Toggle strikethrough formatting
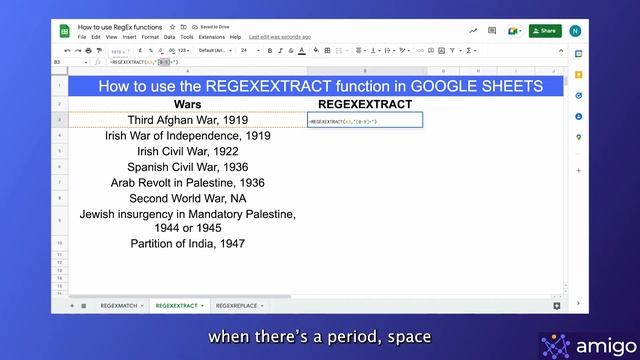640x360 pixels. pyautogui.click(x=291, y=51)
